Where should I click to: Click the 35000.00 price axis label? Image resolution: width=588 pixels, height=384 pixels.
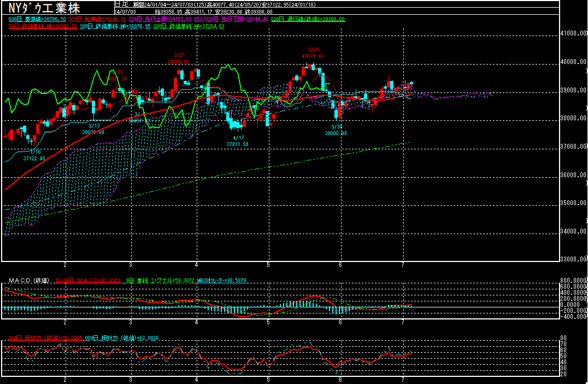pos(573,203)
